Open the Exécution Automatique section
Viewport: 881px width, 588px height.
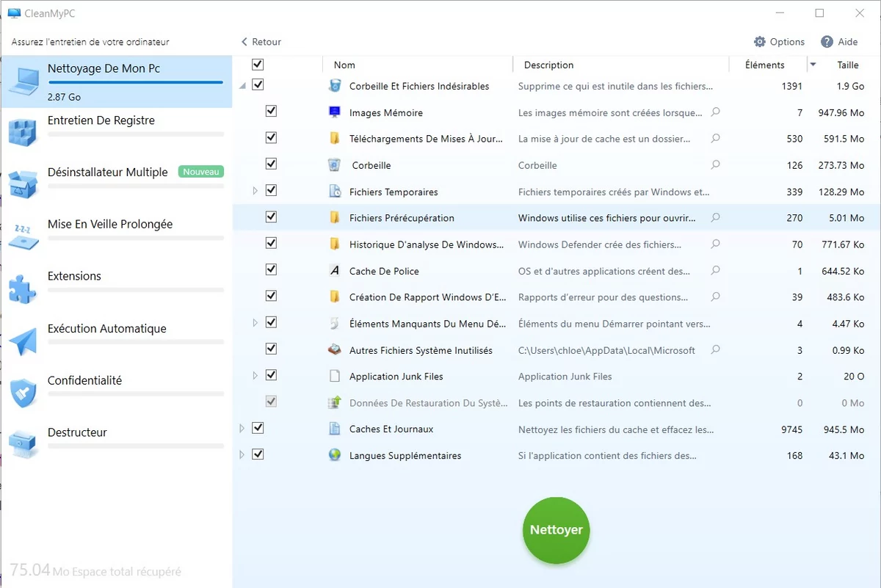117,341
